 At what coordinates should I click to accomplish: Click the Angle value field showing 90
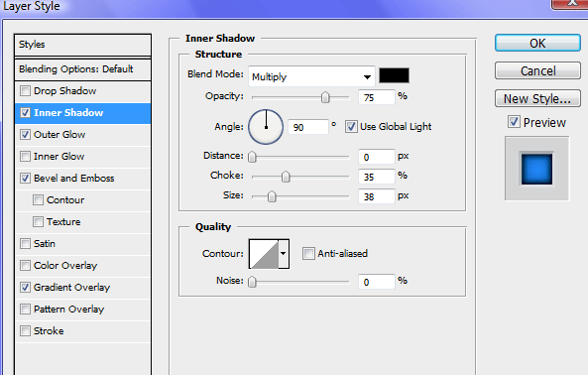(x=308, y=127)
